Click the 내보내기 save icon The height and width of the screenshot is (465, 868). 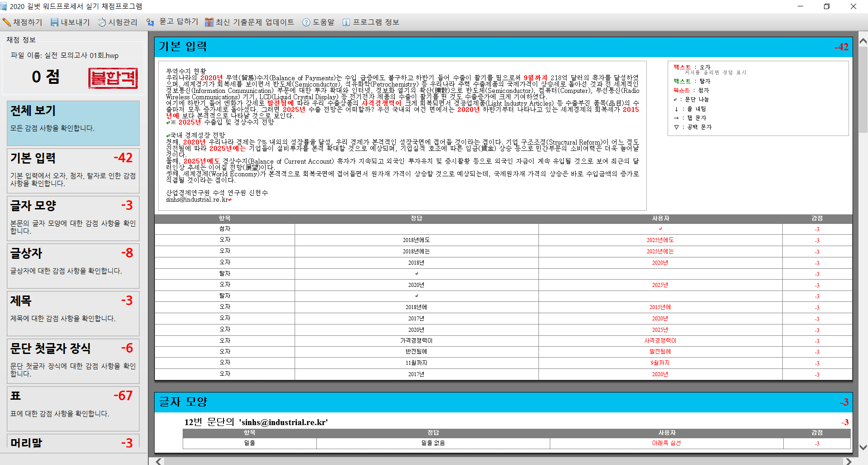[54, 22]
